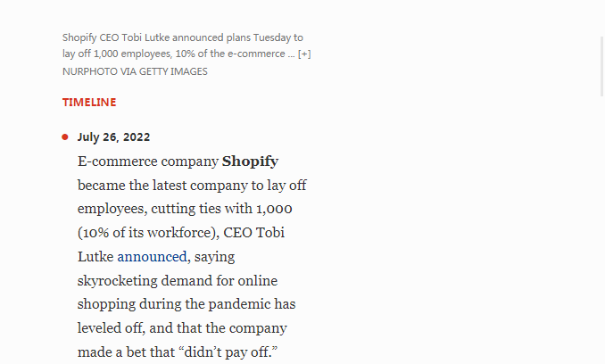Image resolution: width=605 pixels, height=364 pixels.
Task: Click the words "CEO Tobi" in the paragraph
Action: pos(254,233)
